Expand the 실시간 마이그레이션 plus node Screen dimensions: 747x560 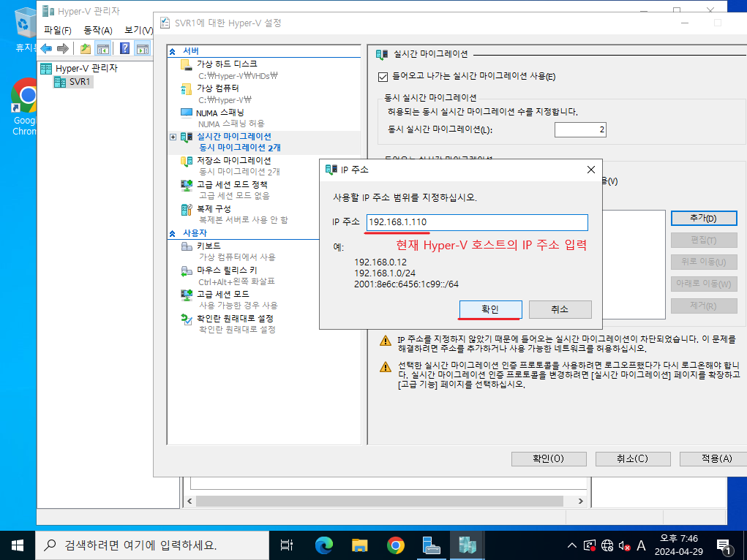(x=173, y=137)
